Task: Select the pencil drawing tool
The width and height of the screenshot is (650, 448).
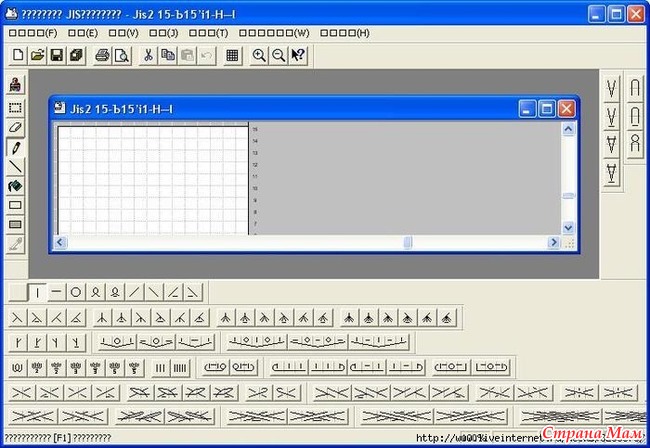Action: click(15, 147)
